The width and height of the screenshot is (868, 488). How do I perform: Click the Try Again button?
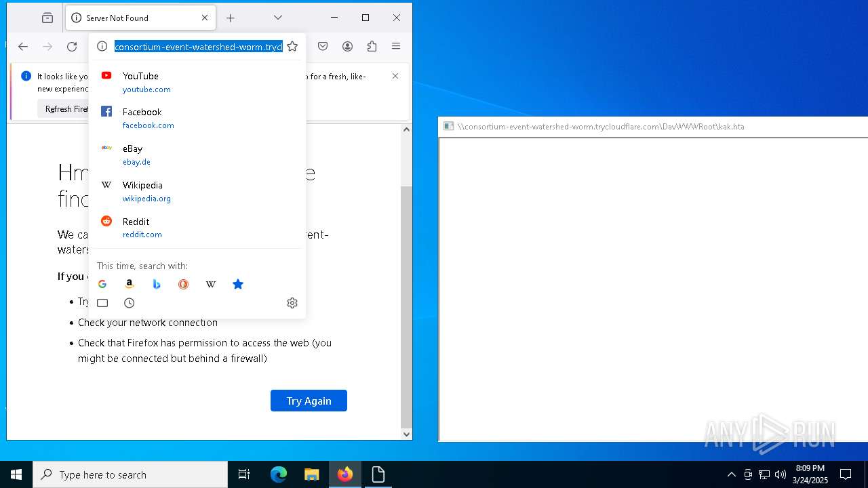[x=309, y=401]
